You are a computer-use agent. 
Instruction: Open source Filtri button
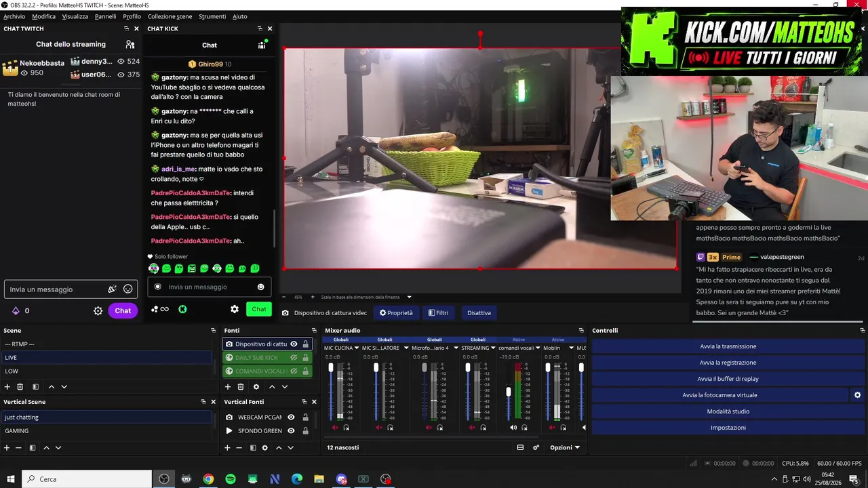438,313
